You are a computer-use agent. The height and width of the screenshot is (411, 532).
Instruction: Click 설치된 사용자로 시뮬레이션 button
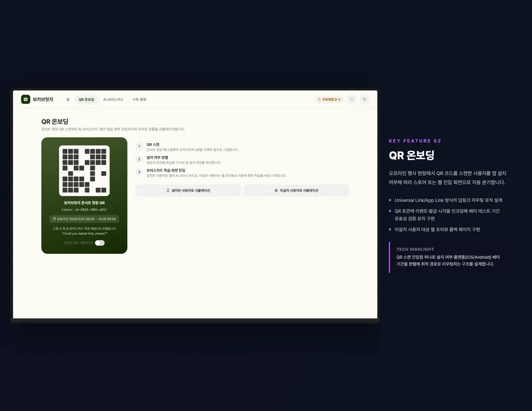188,190
